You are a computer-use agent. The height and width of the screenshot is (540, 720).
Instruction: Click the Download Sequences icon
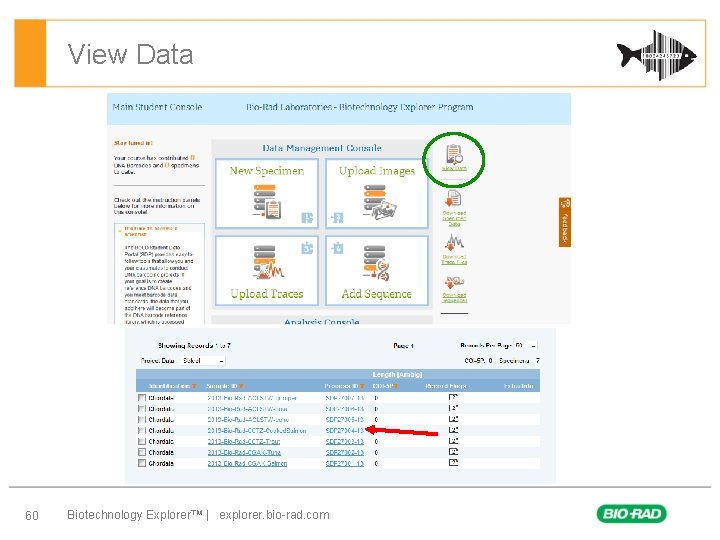coord(454,282)
